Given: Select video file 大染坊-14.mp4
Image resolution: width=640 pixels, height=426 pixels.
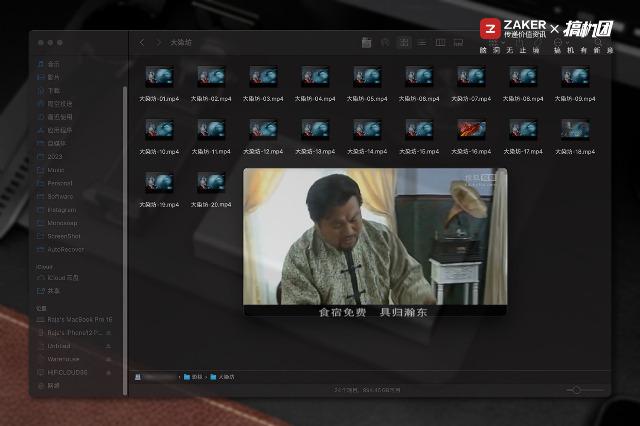Looking at the screenshot, I should 367,137.
